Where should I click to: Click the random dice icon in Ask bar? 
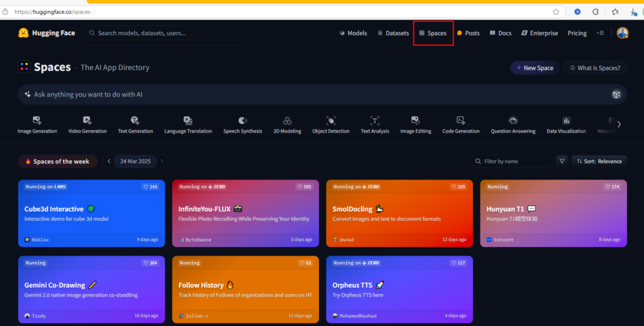[x=616, y=94]
